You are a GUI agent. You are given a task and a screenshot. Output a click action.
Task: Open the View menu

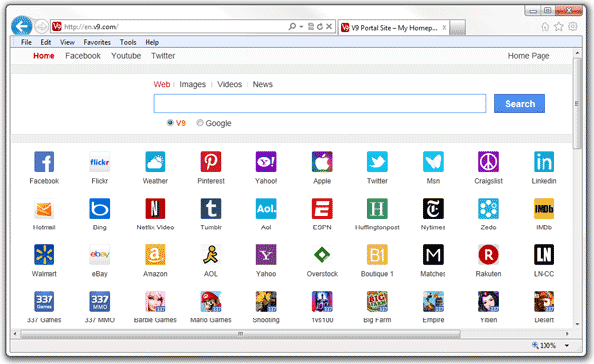tap(67, 42)
